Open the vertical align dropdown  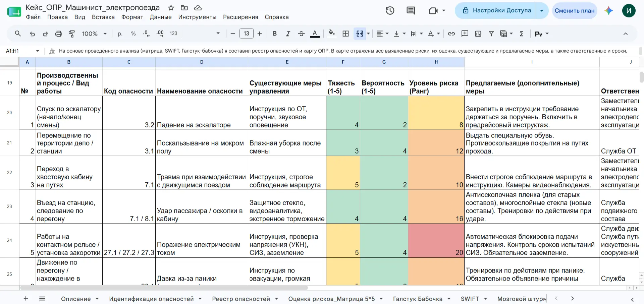pyautogui.click(x=399, y=34)
